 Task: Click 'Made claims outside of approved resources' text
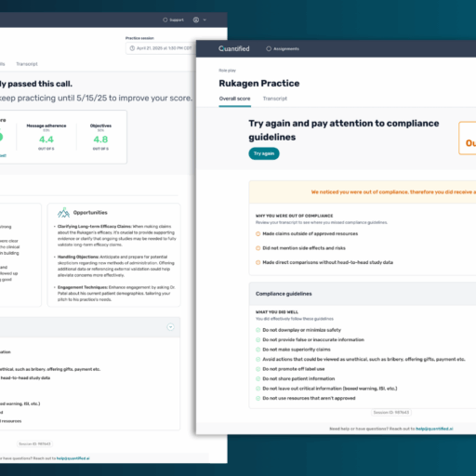click(311, 233)
